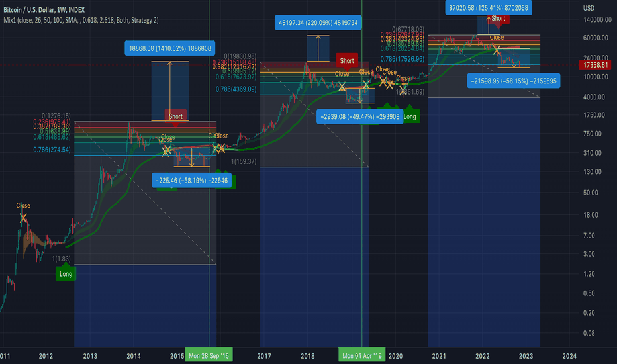The height and width of the screenshot is (364, 617).
Task: Click the orange Close text at the 2011 peak
Action: click(x=23, y=205)
